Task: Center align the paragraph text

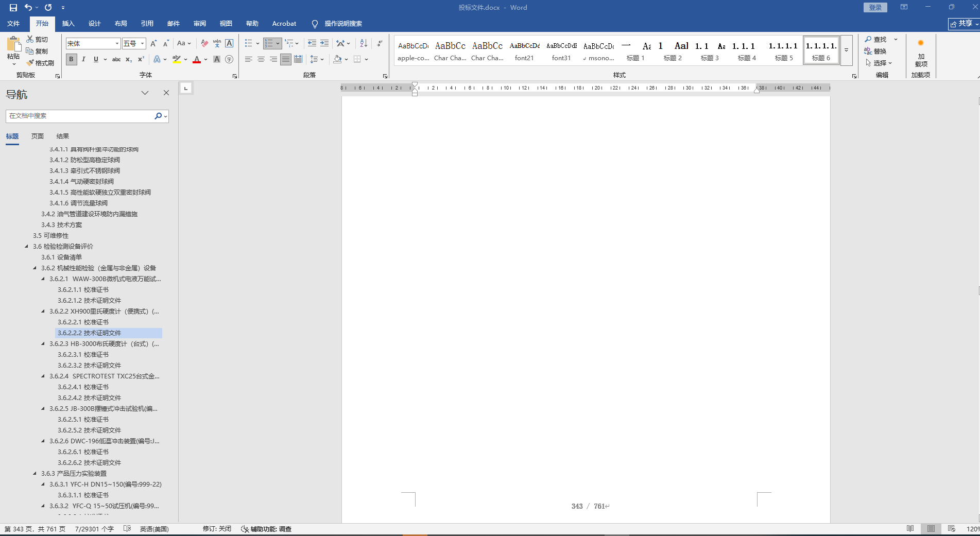Action: pos(261,59)
